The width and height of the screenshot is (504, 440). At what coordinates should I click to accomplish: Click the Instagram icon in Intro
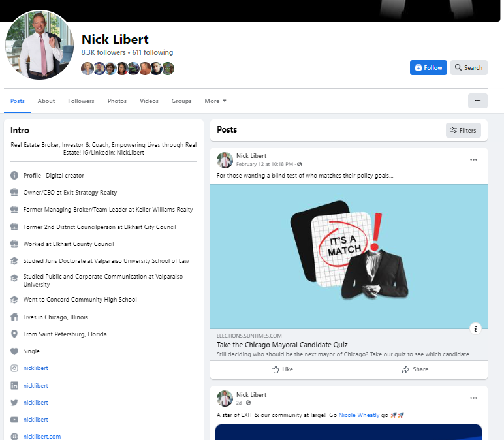(14, 368)
